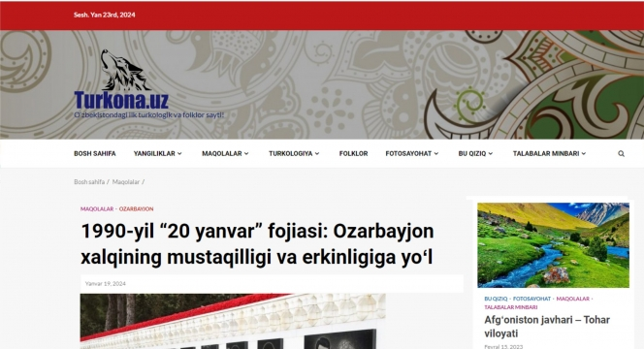Click the Bosh sahifa breadcrumb link
The height and width of the screenshot is (349, 644).
coord(89,182)
